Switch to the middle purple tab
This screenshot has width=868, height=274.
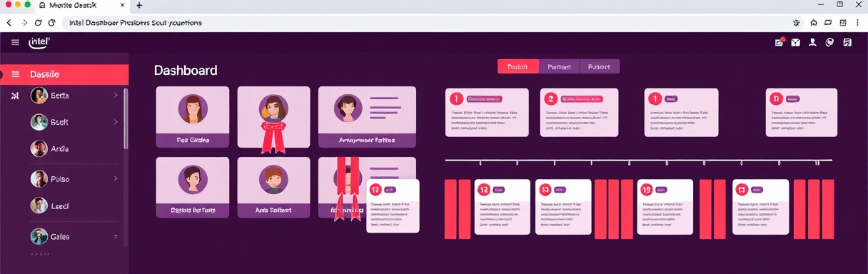559,66
